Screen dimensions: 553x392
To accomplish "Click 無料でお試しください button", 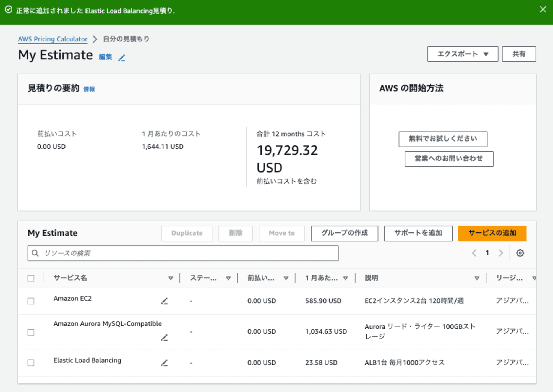I will tap(443, 139).
